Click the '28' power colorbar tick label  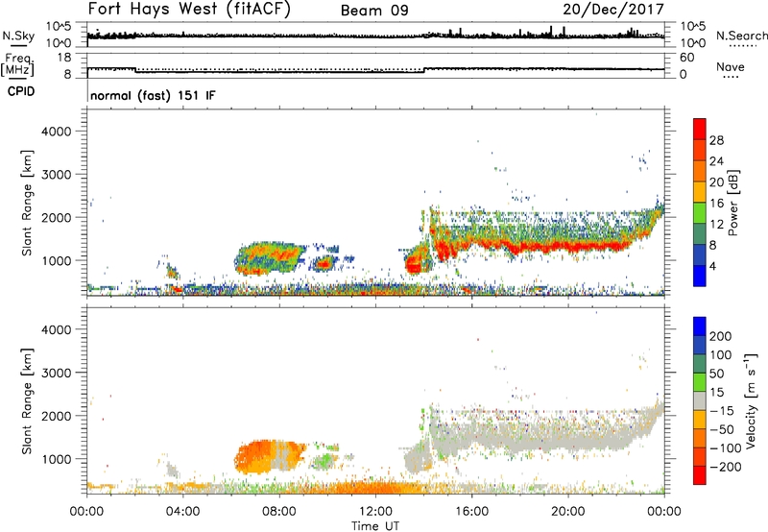[716, 140]
